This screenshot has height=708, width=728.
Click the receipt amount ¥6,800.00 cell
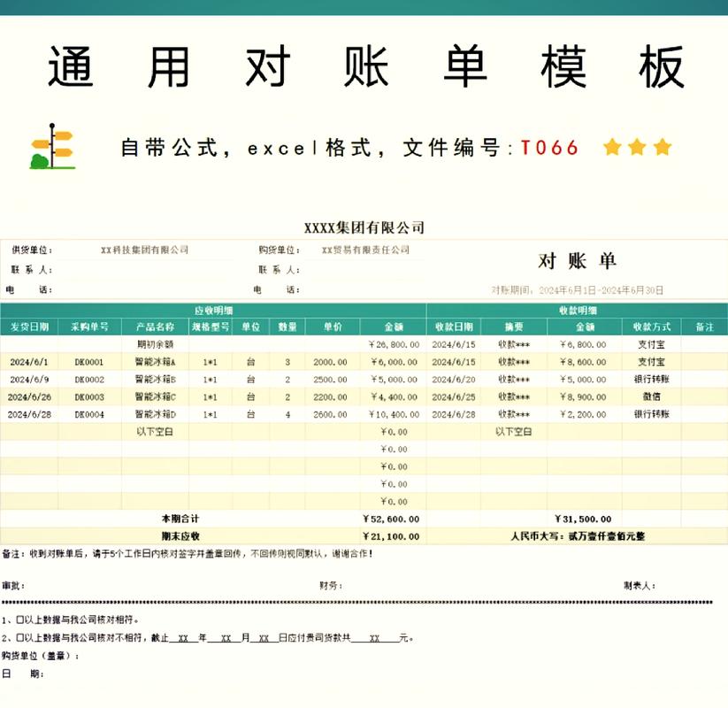pyautogui.click(x=583, y=344)
